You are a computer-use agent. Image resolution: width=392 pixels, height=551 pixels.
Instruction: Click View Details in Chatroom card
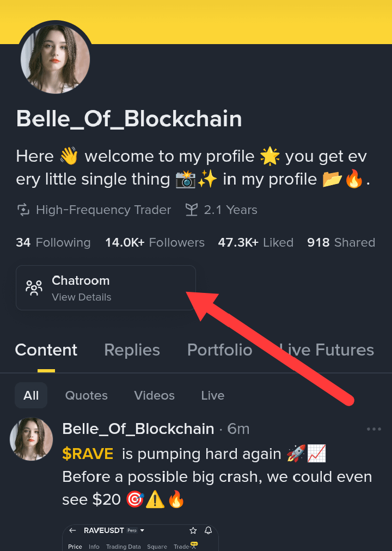click(82, 297)
